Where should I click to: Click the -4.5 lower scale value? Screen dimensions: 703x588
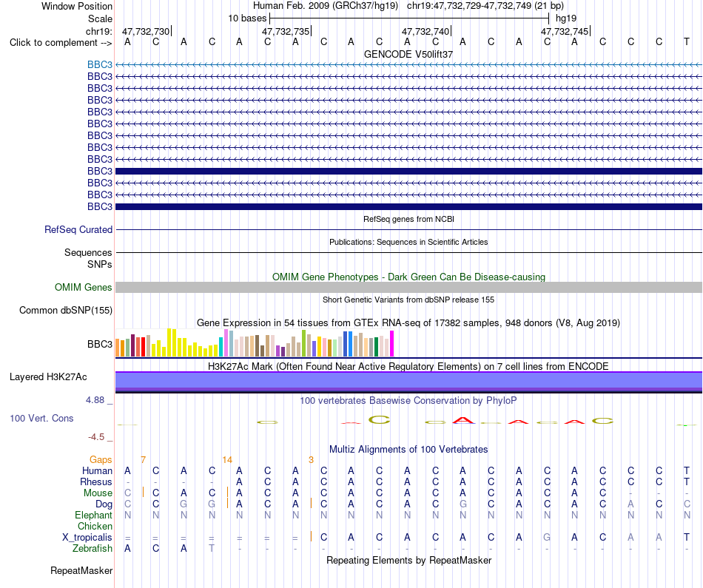tap(96, 437)
